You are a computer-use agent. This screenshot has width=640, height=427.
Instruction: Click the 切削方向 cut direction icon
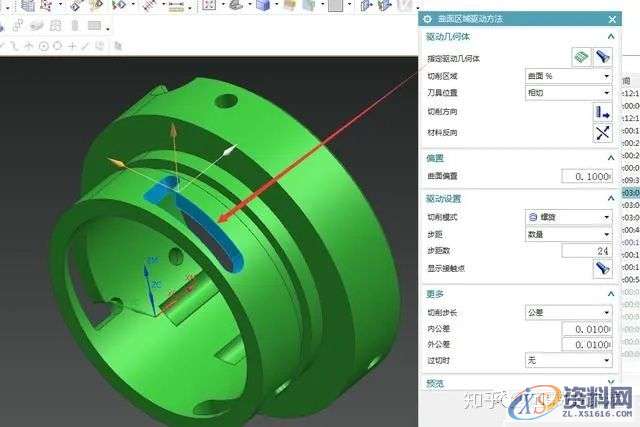(x=602, y=111)
